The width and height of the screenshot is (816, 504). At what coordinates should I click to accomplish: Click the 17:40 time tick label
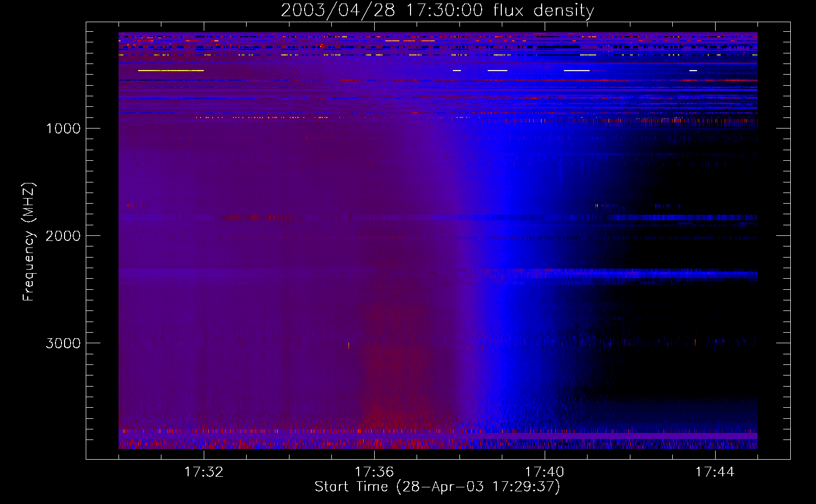tap(545, 472)
